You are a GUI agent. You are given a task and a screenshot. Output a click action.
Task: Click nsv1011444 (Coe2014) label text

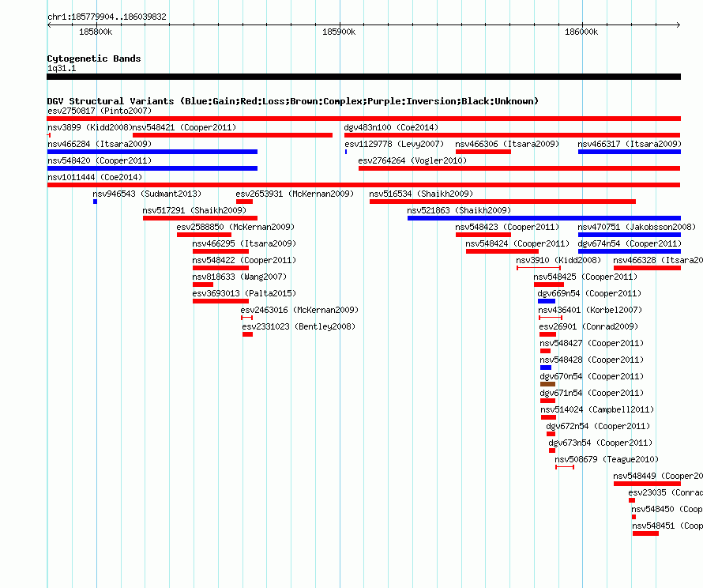(95, 177)
